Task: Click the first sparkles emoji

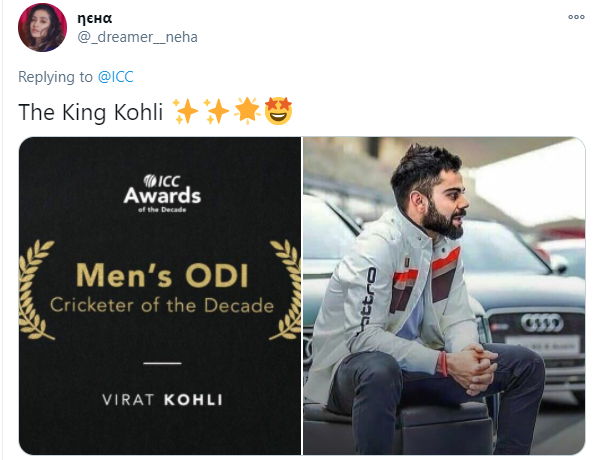Action: (185, 111)
